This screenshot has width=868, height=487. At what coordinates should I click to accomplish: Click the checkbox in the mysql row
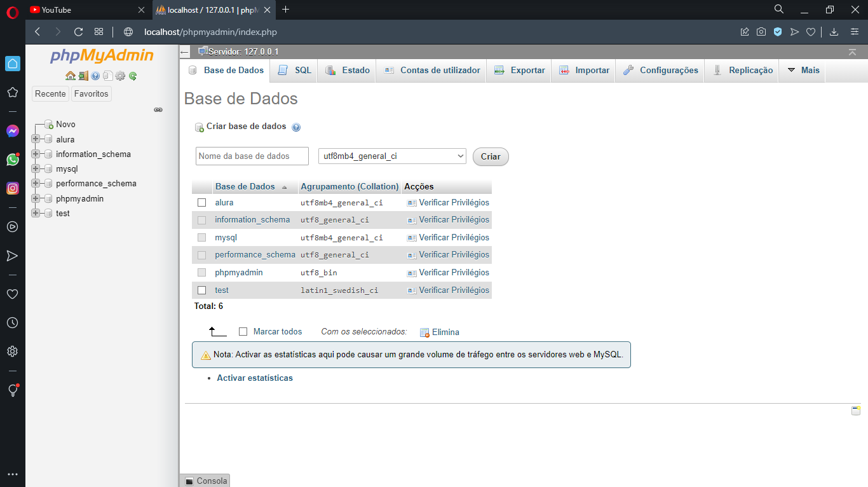pos(202,238)
